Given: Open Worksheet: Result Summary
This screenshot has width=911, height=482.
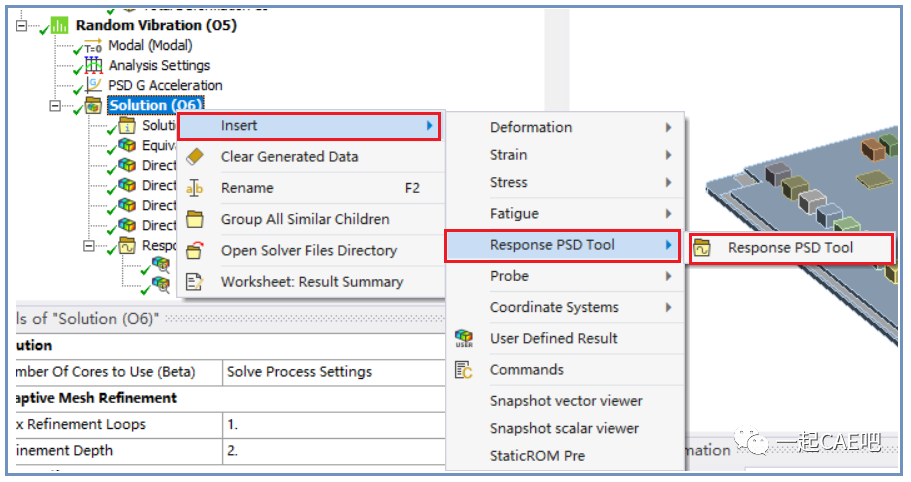Looking at the screenshot, I should (x=311, y=282).
